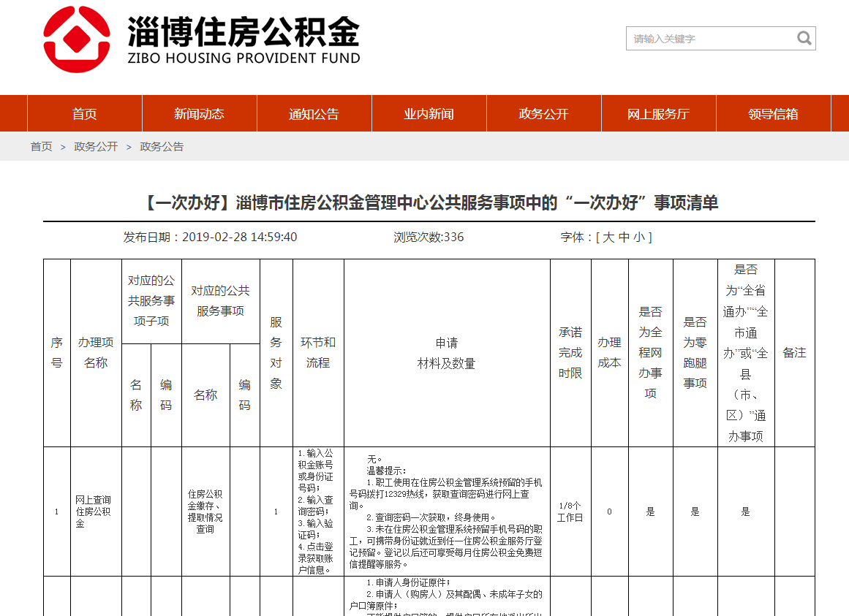Click the 办理项名称 column header

point(96,353)
